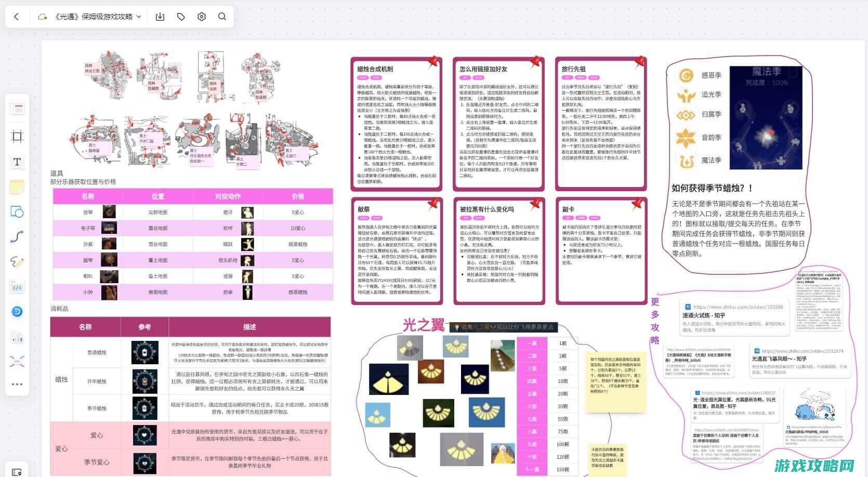Viewport: 868px width, 477px height.
Task: Click the 魔法季 season icon
Action: click(x=686, y=161)
